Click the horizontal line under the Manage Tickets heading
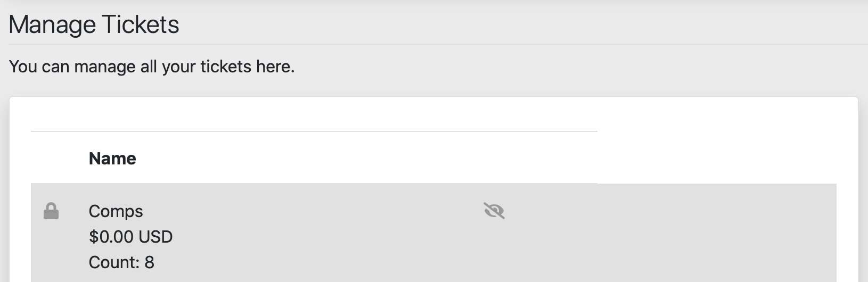 point(426,44)
